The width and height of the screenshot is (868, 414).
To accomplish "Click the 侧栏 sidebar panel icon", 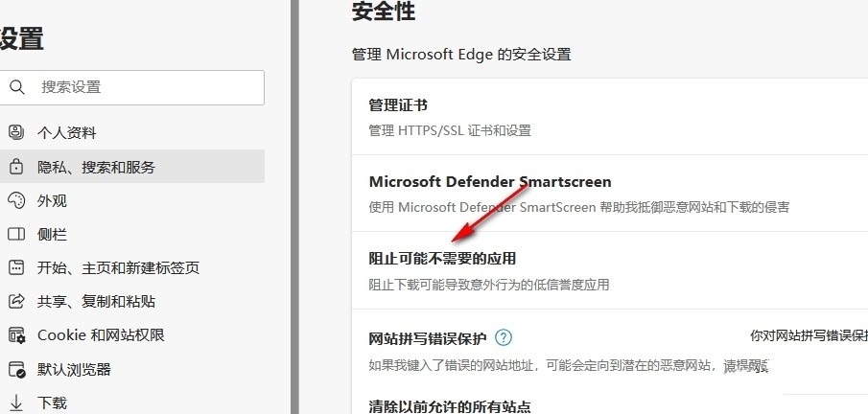I will pyautogui.click(x=16, y=234).
